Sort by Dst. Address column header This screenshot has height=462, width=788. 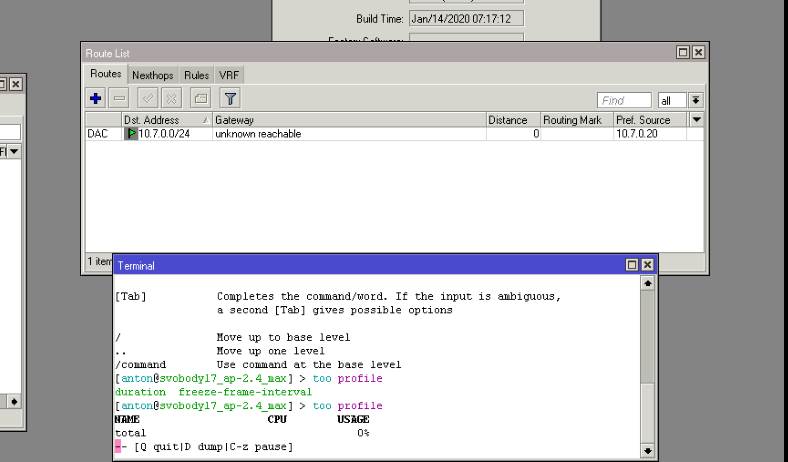pos(166,120)
